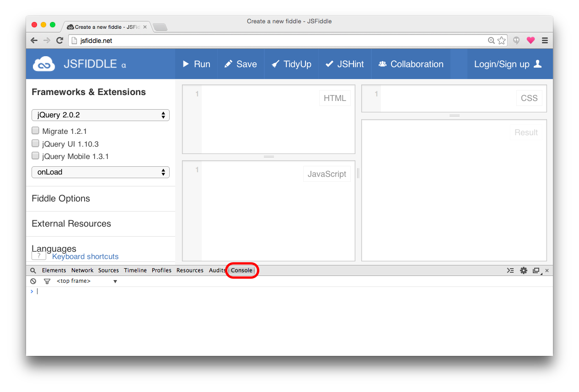Click the Result output pane

coord(454,190)
